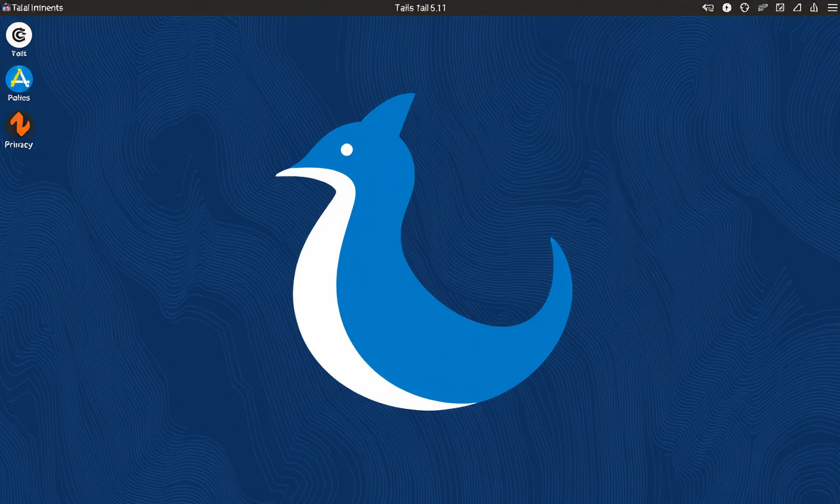Click the square checkmark tray icon
This screenshot has height=504, width=840.
780,8
